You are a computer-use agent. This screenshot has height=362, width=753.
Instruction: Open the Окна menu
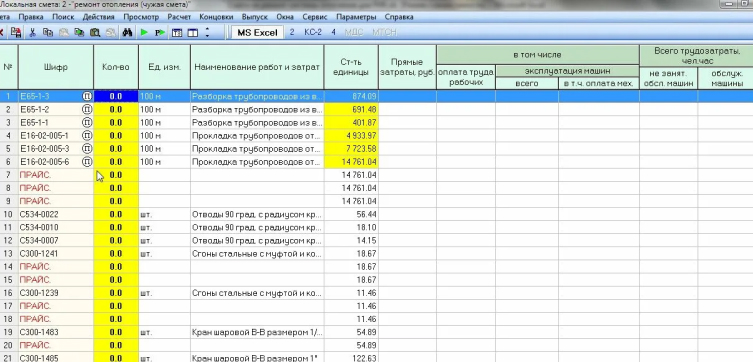[285, 17]
